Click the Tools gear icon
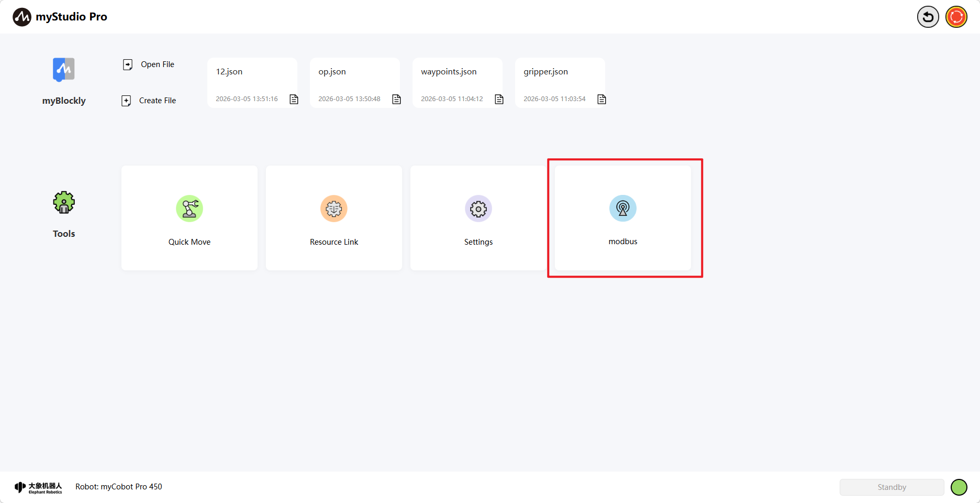Screen dimensions: 980x503 tap(64, 202)
